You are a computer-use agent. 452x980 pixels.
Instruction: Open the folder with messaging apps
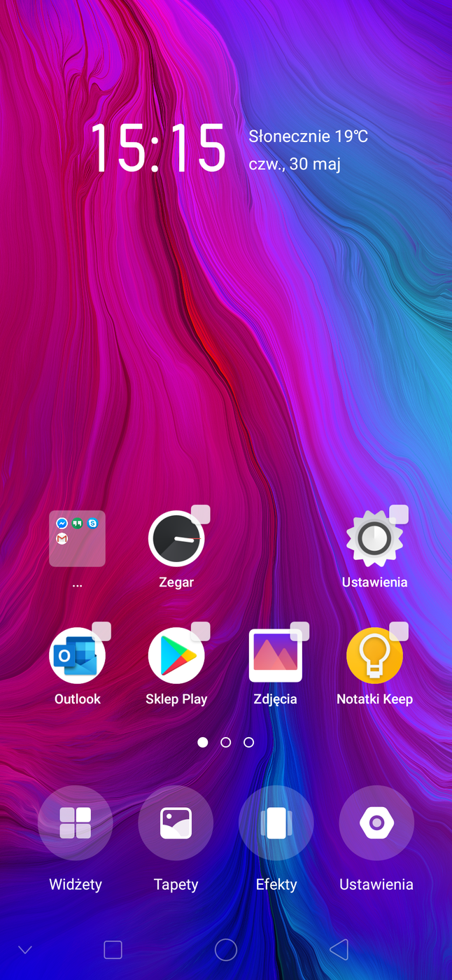coord(78,538)
